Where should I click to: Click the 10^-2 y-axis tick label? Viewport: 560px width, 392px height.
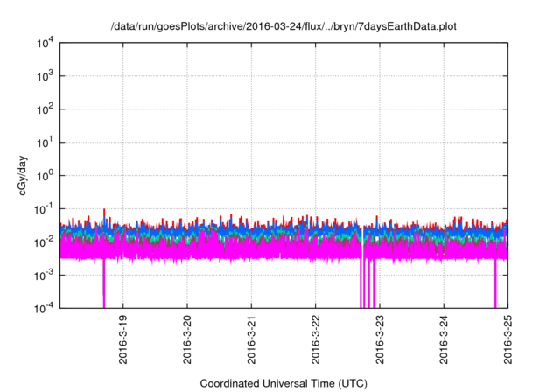pos(45,242)
